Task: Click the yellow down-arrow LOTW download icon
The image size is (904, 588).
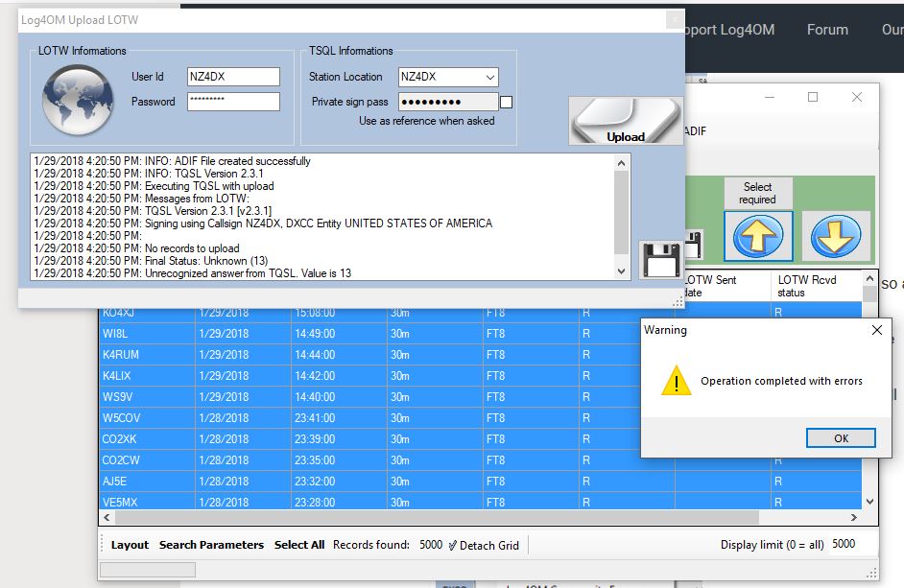Action: [x=836, y=236]
